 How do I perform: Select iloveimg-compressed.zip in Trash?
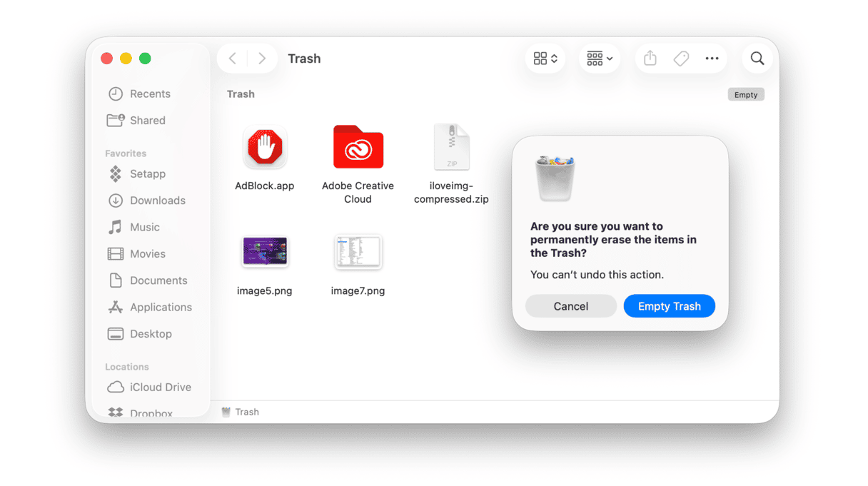tap(450, 147)
